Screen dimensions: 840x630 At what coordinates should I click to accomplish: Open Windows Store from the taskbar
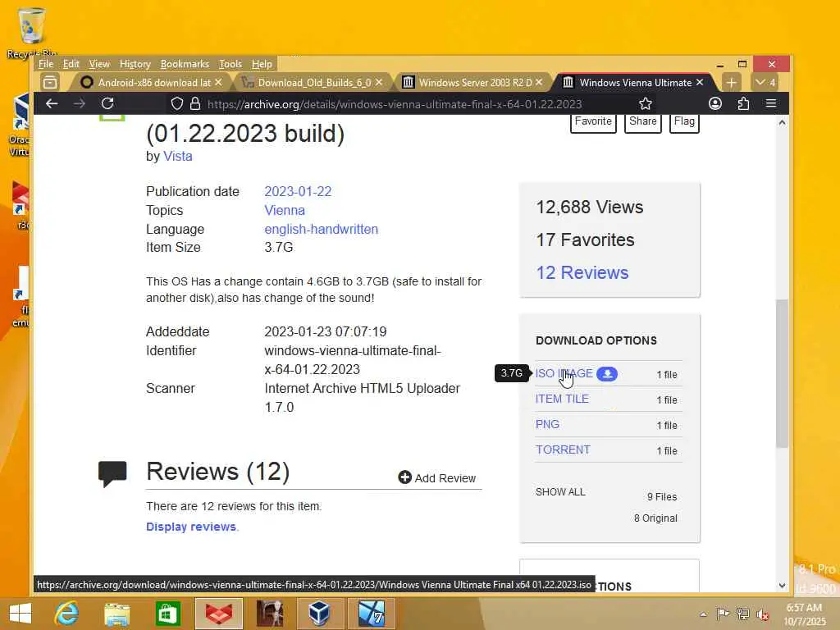tap(167, 614)
